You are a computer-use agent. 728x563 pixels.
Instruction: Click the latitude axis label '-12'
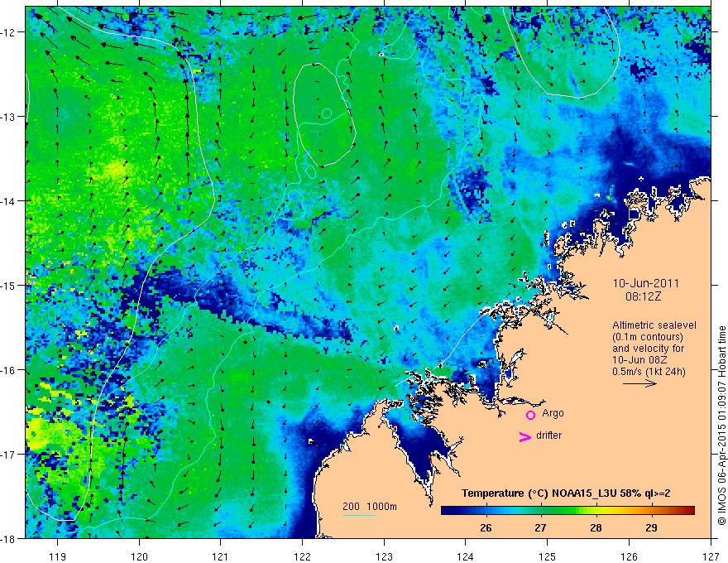[9, 32]
